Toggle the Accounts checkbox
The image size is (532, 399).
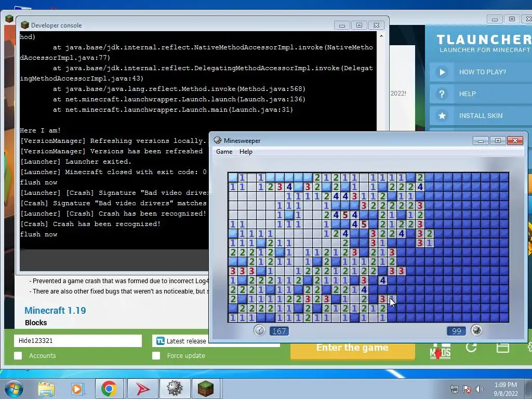(18, 355)
